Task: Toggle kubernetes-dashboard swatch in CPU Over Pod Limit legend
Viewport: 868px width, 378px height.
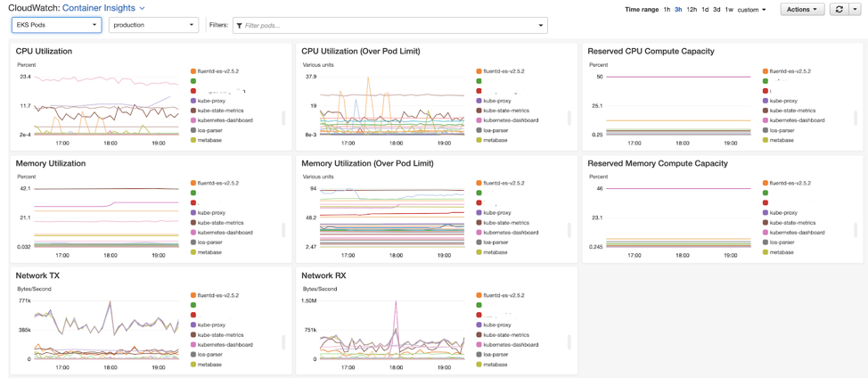Action: [x=479, y=120]
